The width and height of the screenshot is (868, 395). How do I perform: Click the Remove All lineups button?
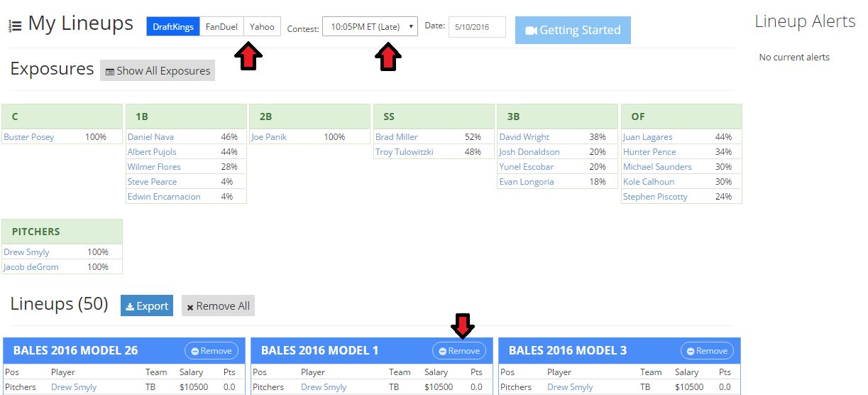click(x=218, y=306)
